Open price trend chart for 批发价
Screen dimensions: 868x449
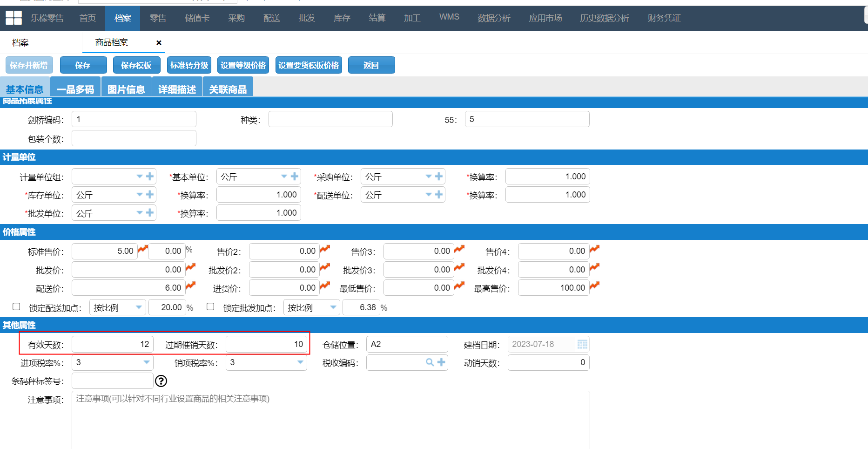tap(190, 267)
